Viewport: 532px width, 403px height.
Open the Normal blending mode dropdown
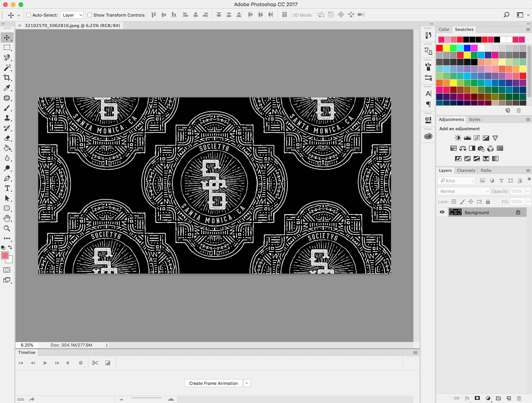[x=464, y=191]
